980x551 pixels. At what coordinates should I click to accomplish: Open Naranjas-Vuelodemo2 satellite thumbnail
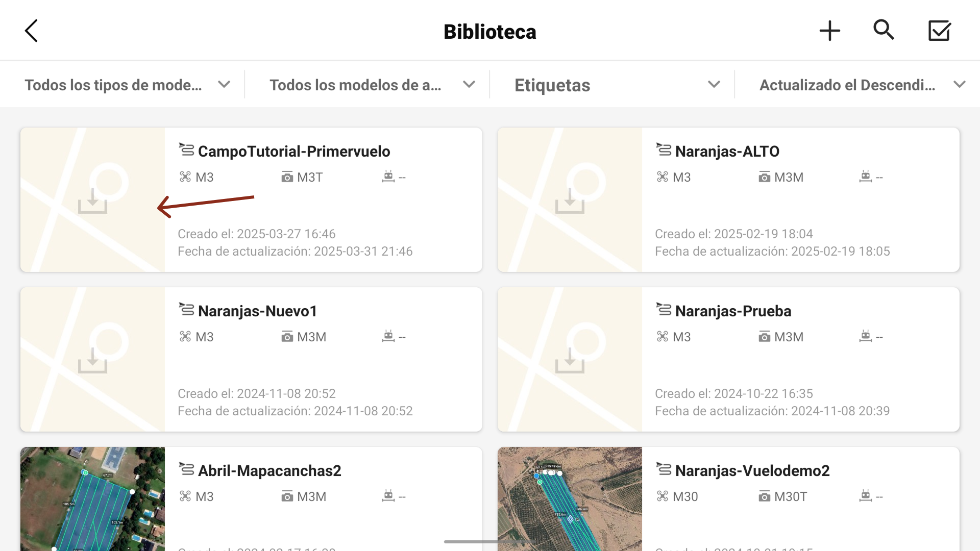coord(570,499)
